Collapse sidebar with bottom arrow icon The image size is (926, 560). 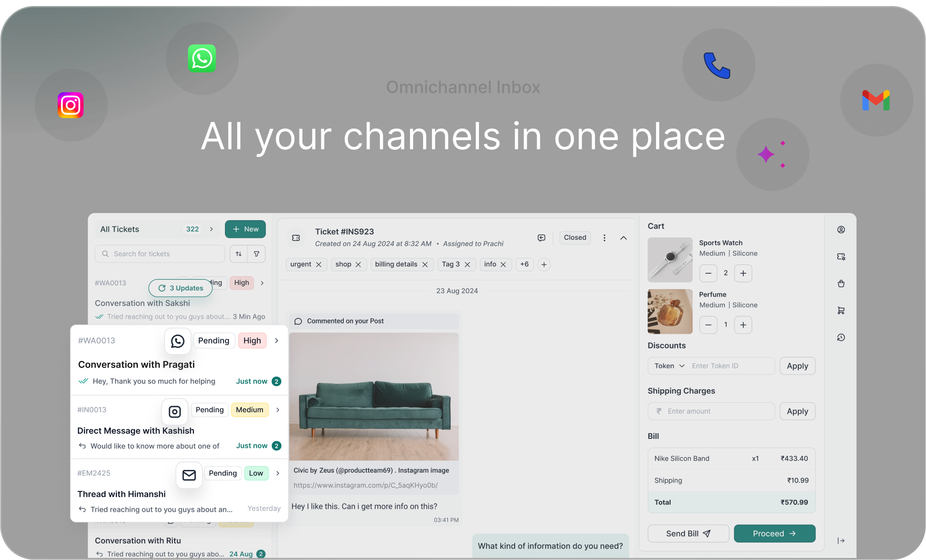coord(841,541)
